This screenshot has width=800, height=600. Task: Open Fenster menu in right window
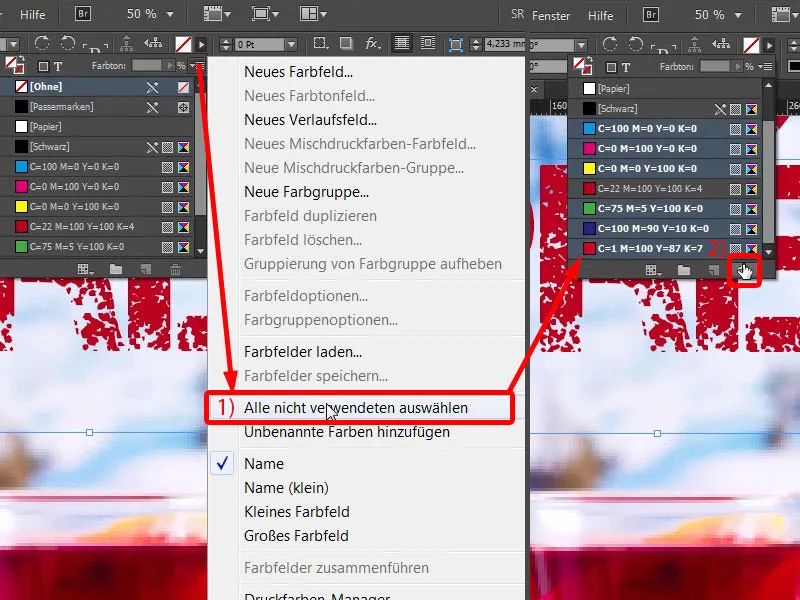(551, 16)
